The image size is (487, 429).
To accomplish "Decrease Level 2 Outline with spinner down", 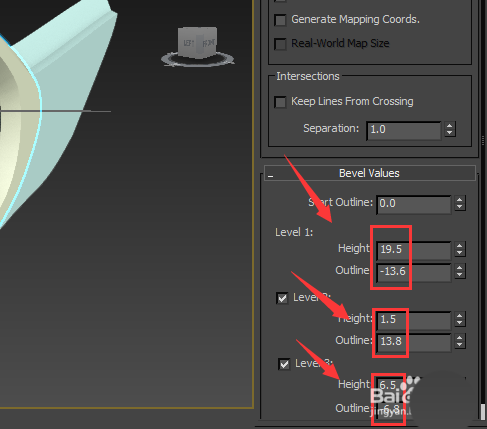I will click(460, 345).
